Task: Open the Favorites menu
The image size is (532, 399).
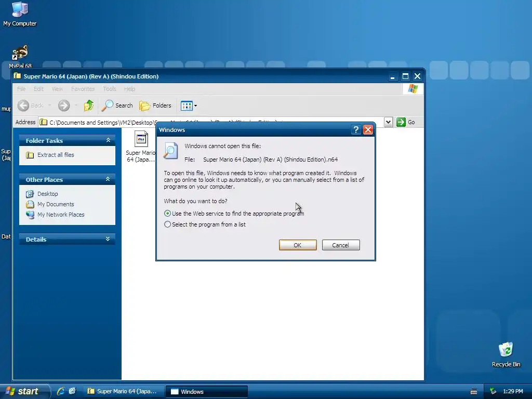Action: click(x=83, y=89)
